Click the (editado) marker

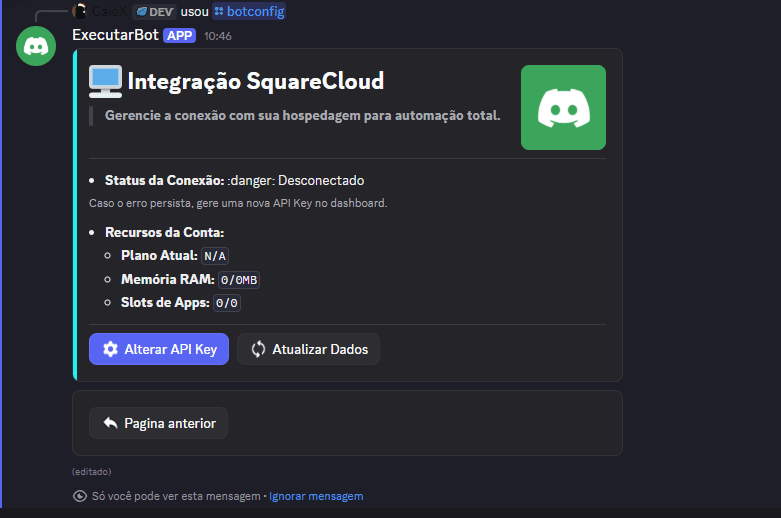click(92, 472)
